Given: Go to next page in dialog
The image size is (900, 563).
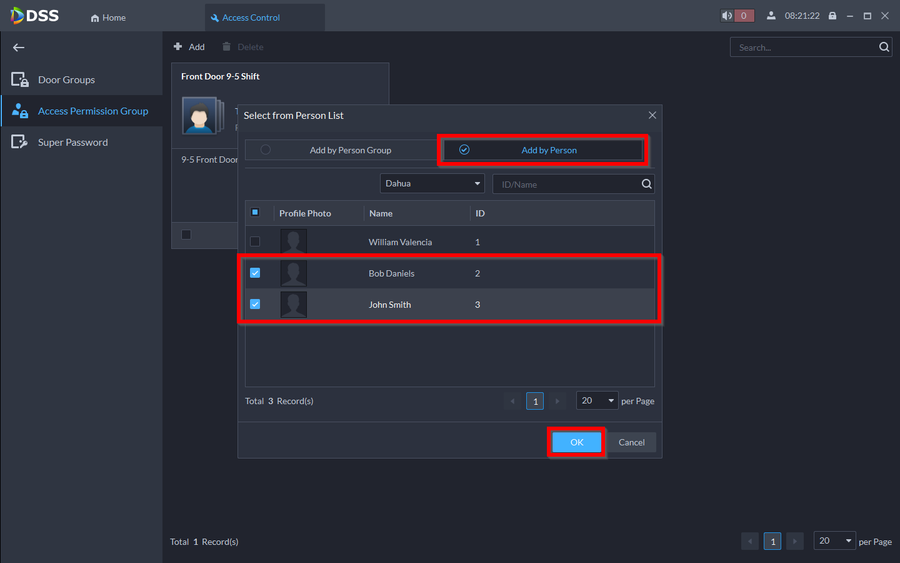Looking at the screenshot, I should click(x=557, y=401).
